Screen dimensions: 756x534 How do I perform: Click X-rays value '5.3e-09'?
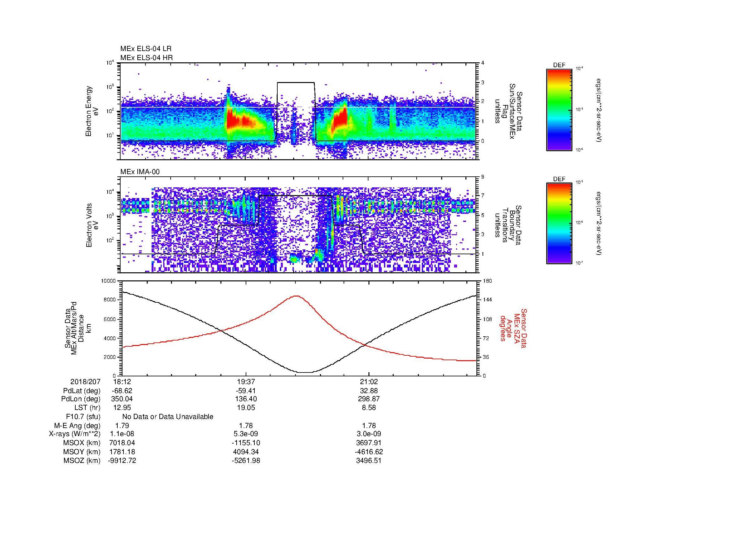[x=246, y=434]
